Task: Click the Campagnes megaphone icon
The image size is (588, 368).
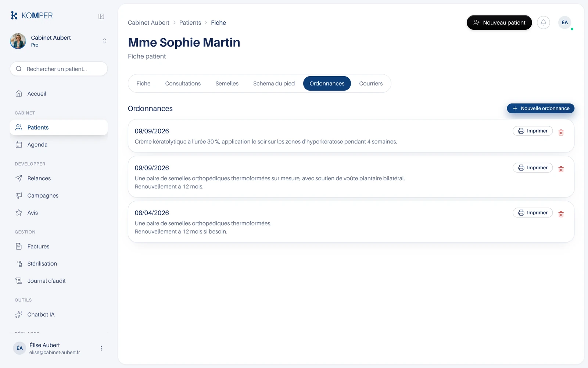Action: pyautogui.click(x=19, y=195)
